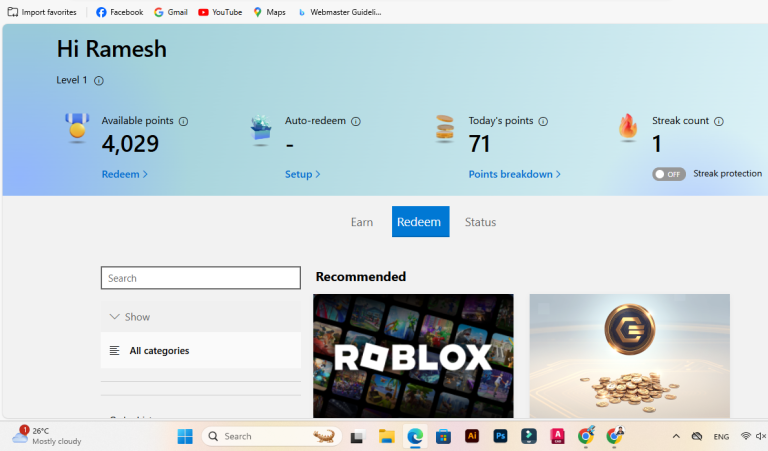
Task: Click the Auto-redeem gift box icon
Action: 261,130
